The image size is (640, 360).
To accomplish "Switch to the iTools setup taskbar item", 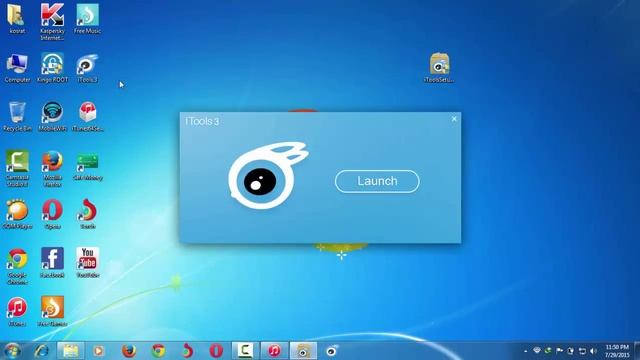I will [303, 351].
